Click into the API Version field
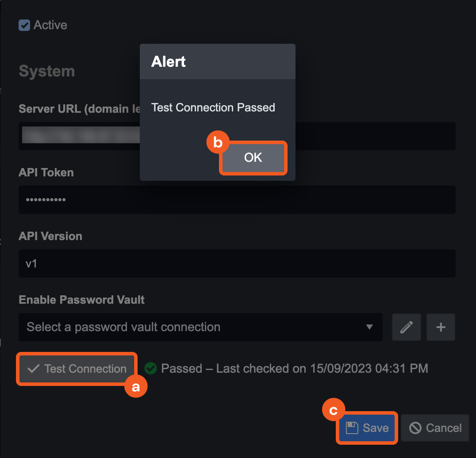 pyautogui.click(x=237, y=263)
